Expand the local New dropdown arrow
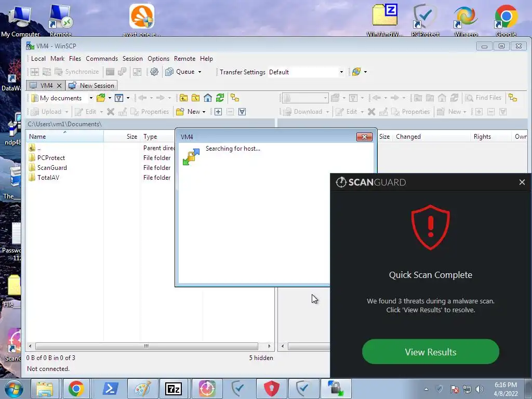This screenshot has height=399, width=532. 204,112
